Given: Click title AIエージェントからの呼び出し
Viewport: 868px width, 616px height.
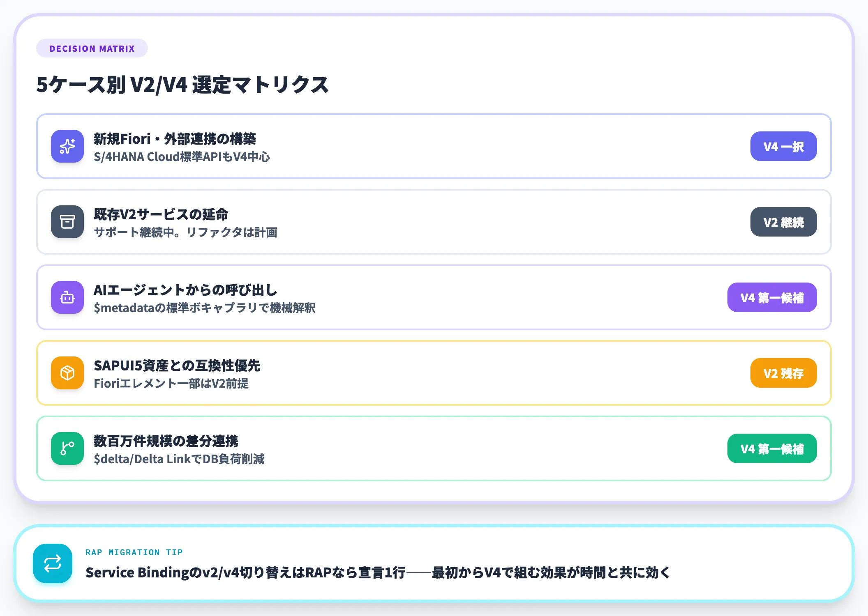Looking at the screenshot, I should [185, 290].
